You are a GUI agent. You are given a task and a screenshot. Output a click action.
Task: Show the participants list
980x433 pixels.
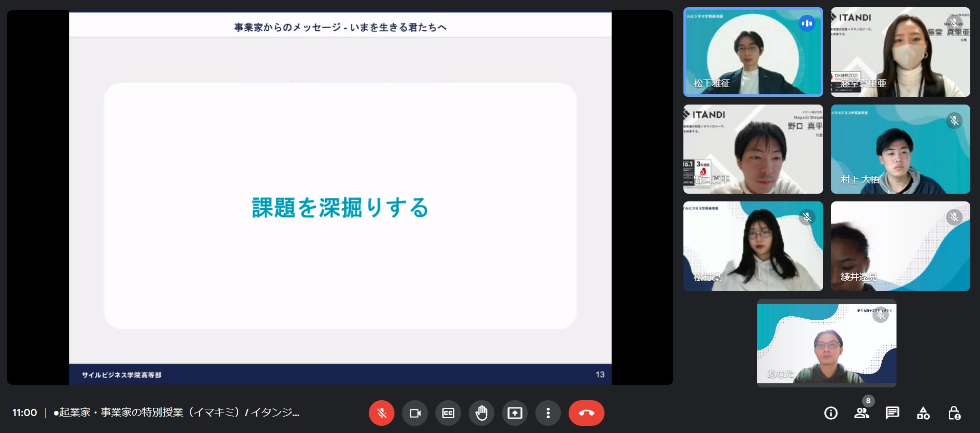862,413
